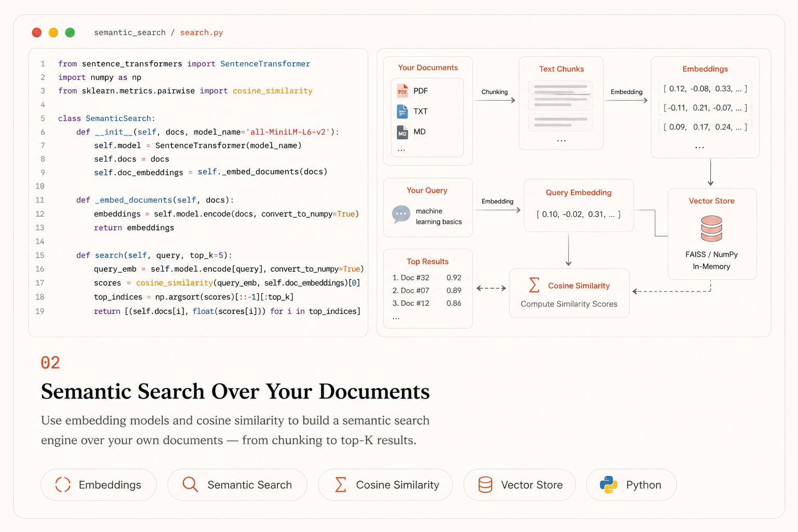Click the Query Embedding card title
798x532 pixels.
[x=579, y=192]
